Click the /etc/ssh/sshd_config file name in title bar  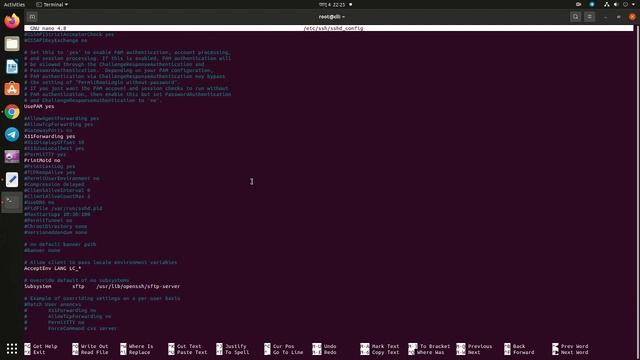tap(333, 28)
